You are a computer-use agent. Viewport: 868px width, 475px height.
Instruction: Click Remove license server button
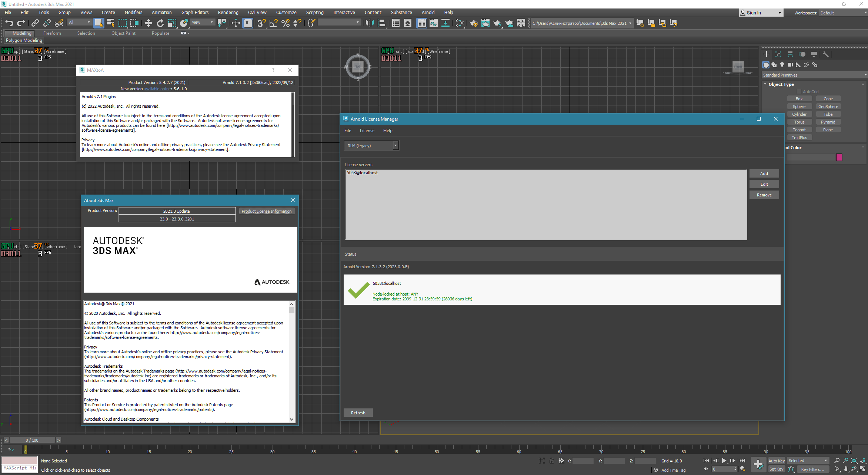click(764, 195)
